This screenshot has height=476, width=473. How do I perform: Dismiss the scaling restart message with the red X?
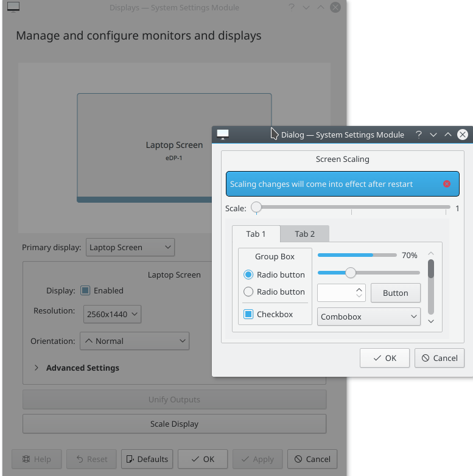(447, 184)
